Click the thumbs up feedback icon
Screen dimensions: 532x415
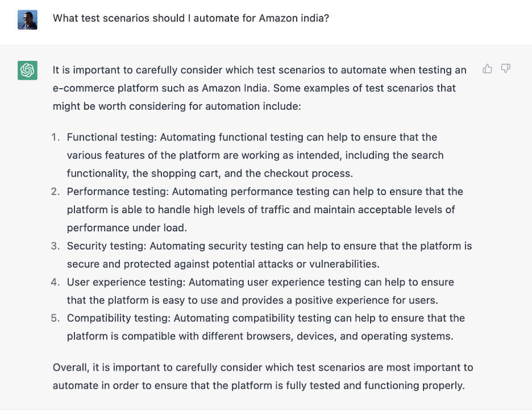coord(487,69)
